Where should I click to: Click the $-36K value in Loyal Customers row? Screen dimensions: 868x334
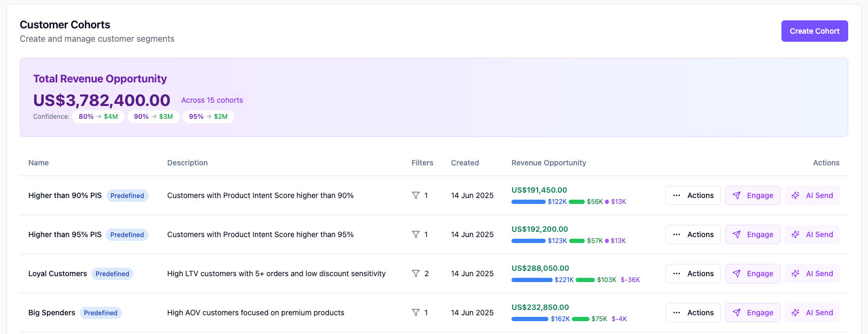pos(630,280)
